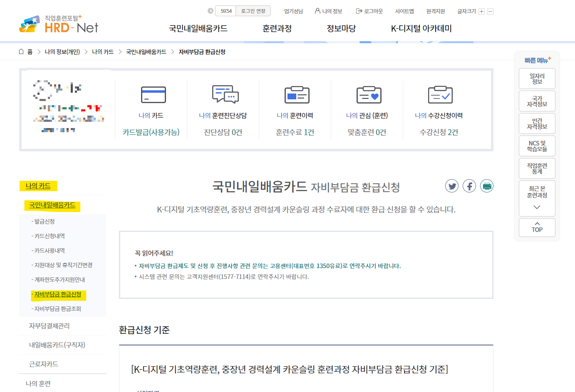Click the session timer clock icon

coord(211,11)
